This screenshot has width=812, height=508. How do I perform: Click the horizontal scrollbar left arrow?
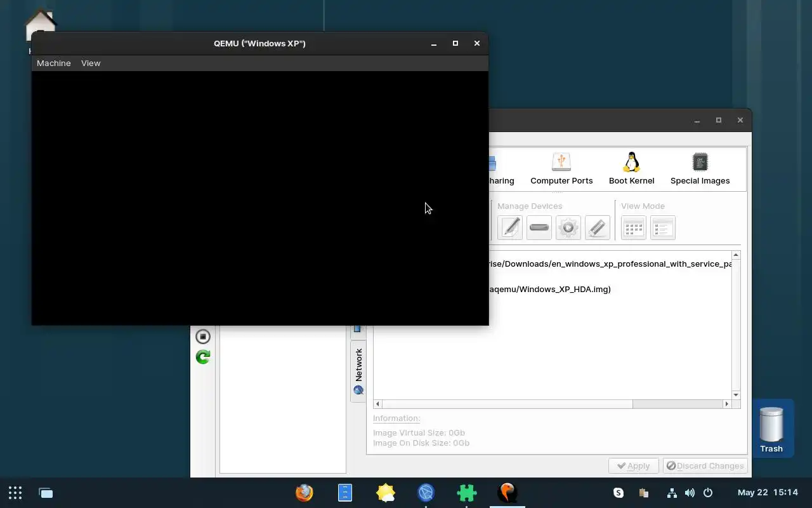click(x=377, y=404)
